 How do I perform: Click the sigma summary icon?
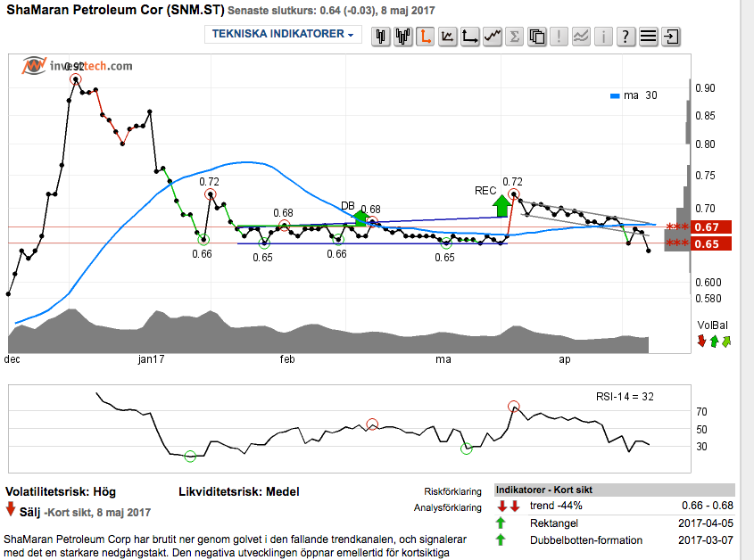(515, 37)
